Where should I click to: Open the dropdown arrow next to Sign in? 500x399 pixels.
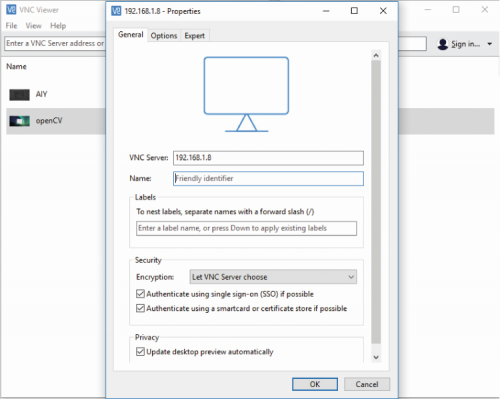[x=490, y=44]
